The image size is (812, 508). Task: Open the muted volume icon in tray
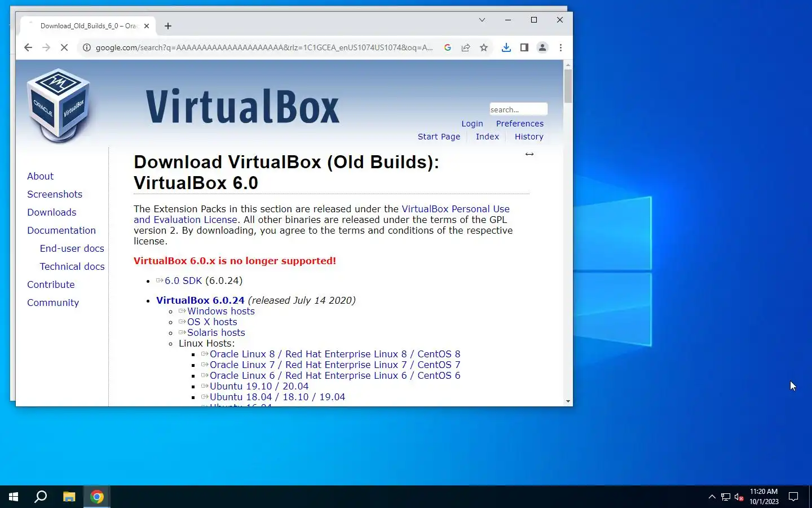coord(739,497)
